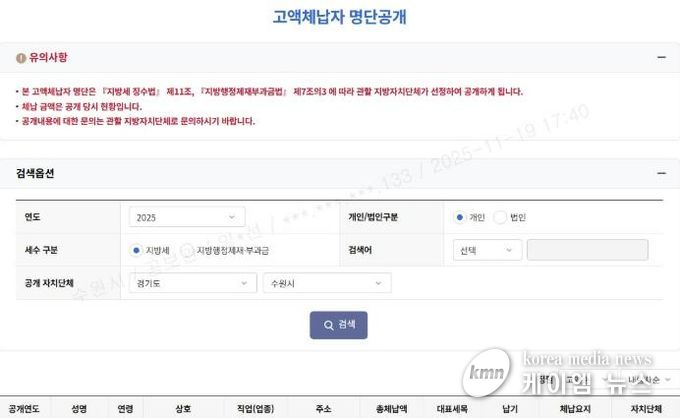
Task: Click the magnifier icon in 검색 button
Action: 328,324
